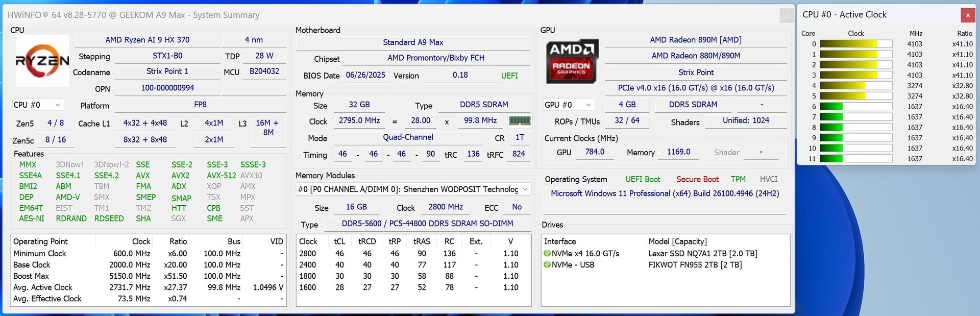Click the GPU clock 784.0 value
The height and width of the screenshot is (316, 980).
(595, 152)
